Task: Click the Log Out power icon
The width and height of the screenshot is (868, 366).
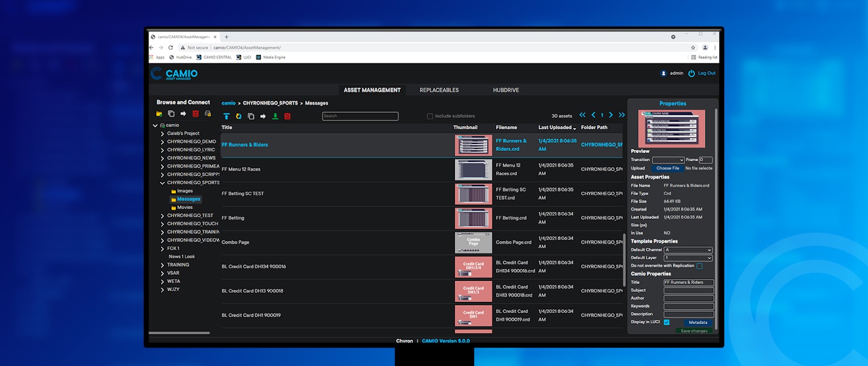Action: pyautogui.click(x=691, y=73)
